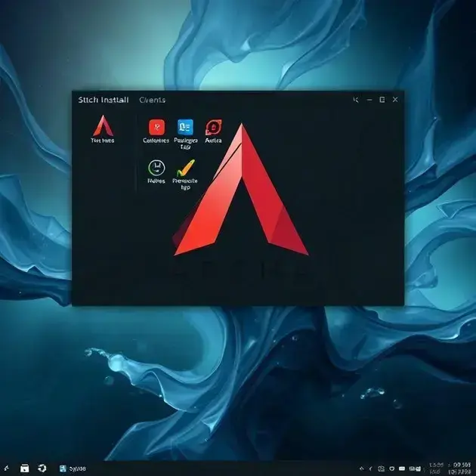Screen dimensions: 476x476
Task: Select the red A logo in the sidebar
Action: [x=104, y=125]
